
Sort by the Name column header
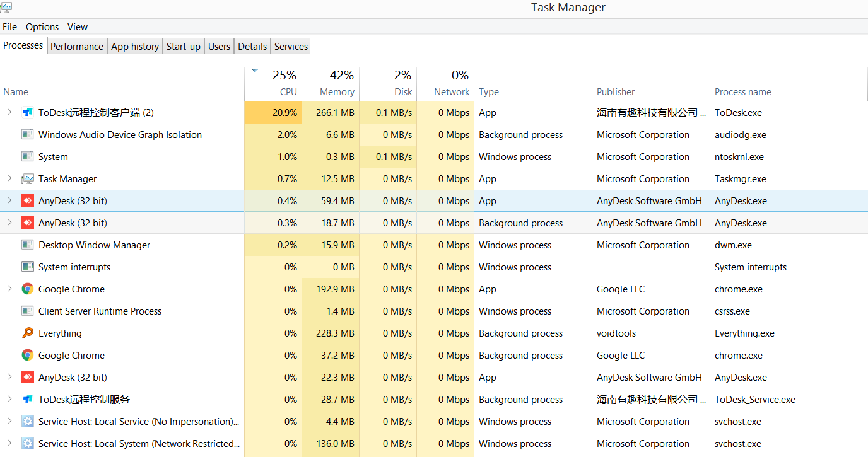point(122,84)
